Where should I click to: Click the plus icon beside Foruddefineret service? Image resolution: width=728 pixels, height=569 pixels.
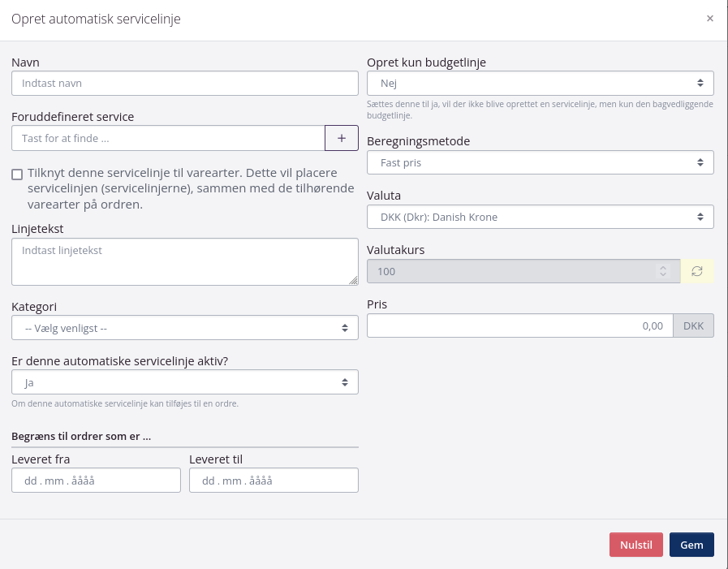tap(342, 138)
